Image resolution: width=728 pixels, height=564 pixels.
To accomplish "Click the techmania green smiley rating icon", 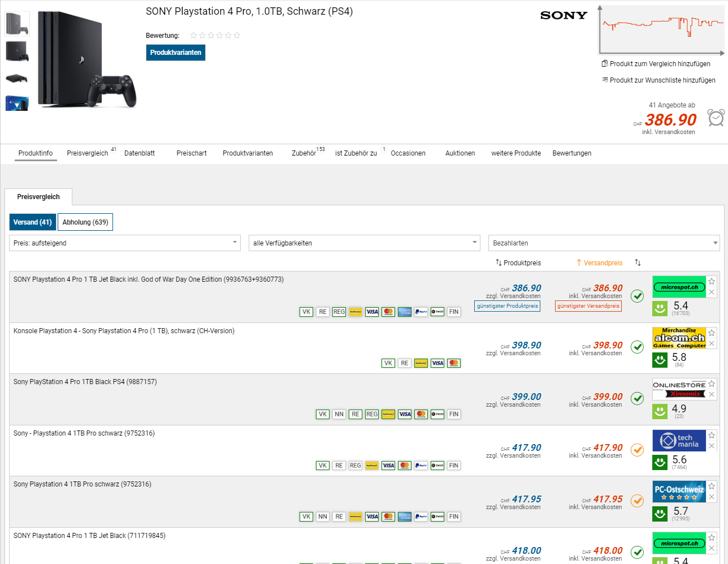I will click(660, 462).
